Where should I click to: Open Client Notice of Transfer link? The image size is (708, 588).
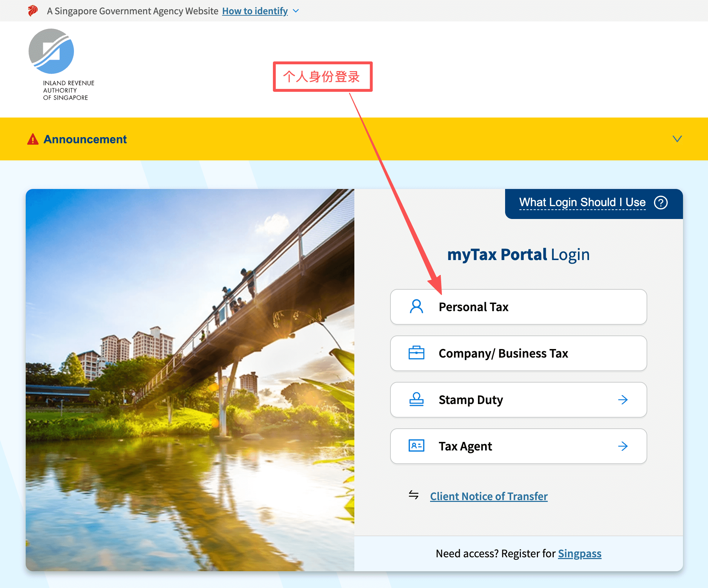pyautogui.click(x=488, y=496)
